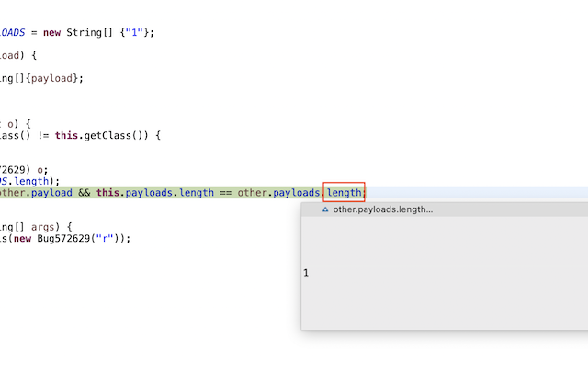Click the string literal "r"
588x384 pixels.
click(105, 239)
